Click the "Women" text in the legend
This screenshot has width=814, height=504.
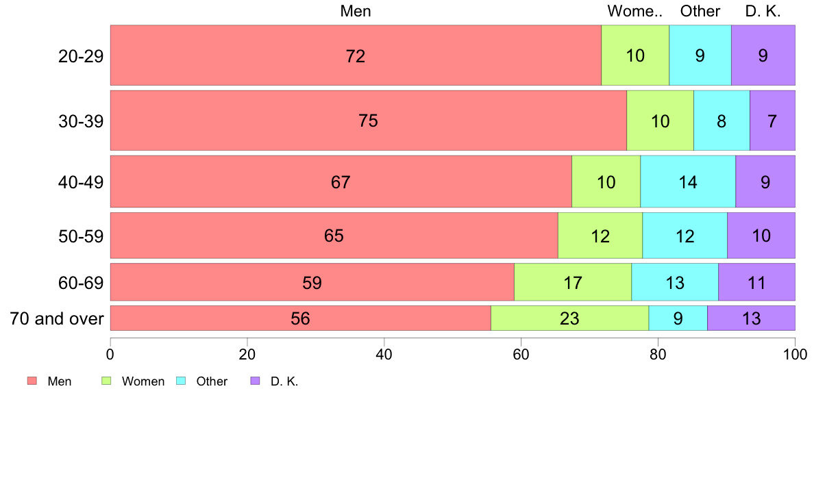(143, 381)
